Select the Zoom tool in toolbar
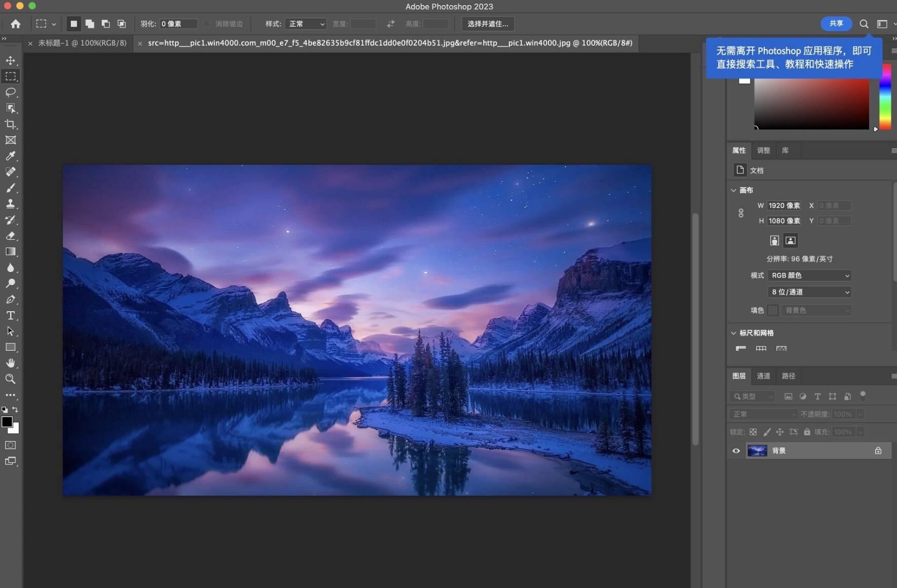897x588 pixels. (x=10, y=379)
